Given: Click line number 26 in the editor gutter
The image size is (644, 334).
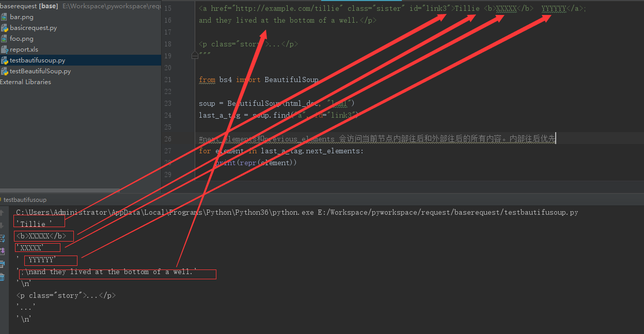Looking at the screenshot, I should pos(167,138).
